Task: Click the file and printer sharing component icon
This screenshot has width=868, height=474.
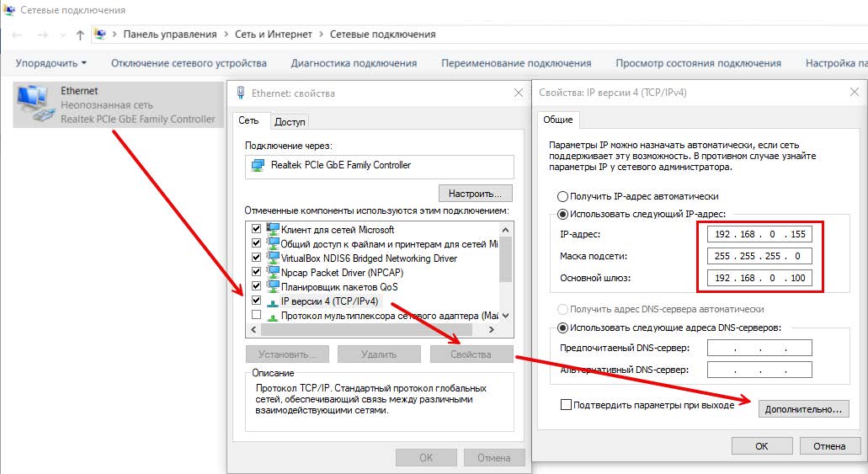Action: [x=273, y=243]
